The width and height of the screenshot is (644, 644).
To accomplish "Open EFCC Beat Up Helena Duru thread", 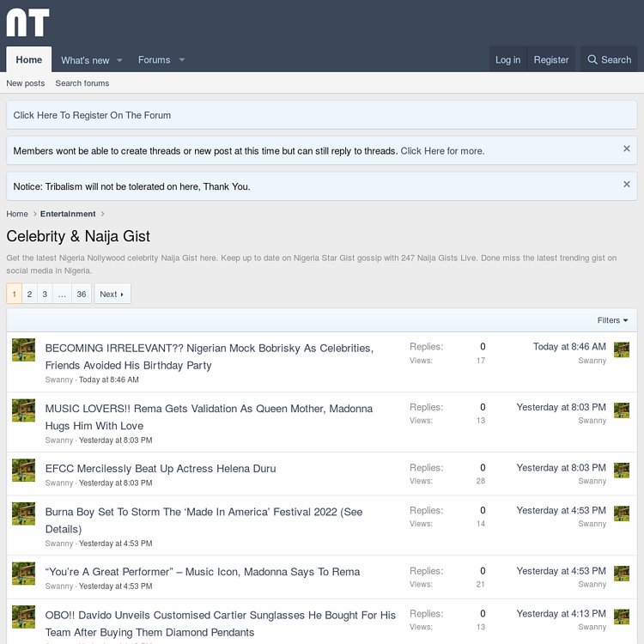I will click(x=161, y=468).
